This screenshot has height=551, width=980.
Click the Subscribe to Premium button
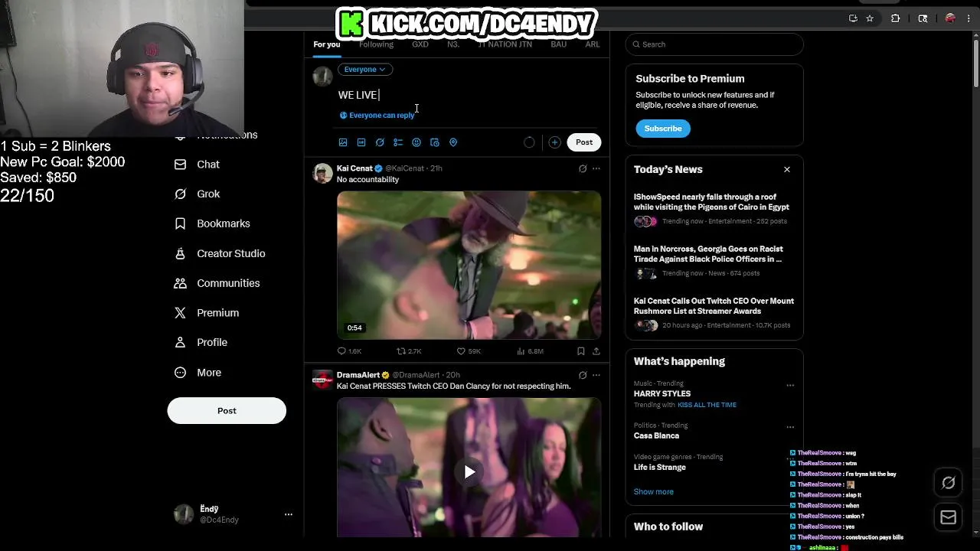[x=663, y=129]
